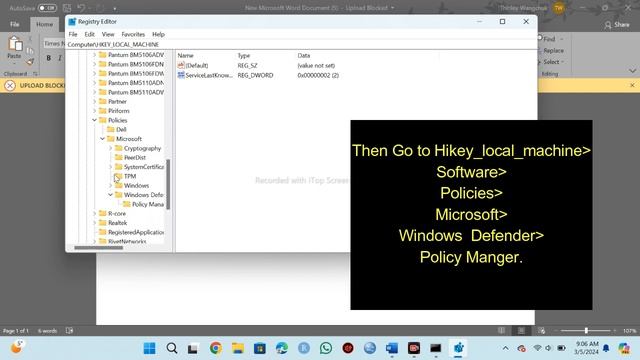Expand the Cryptography key
640x360 pixels.
tap(111, 148)
